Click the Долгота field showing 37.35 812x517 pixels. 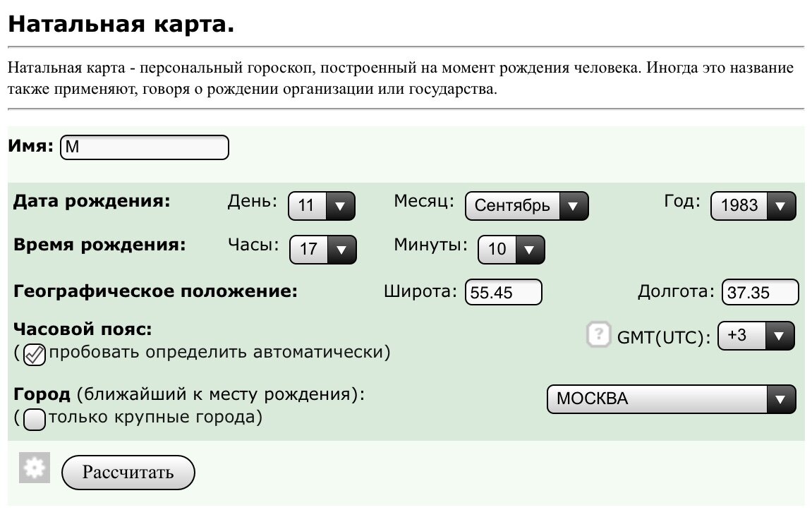pyautogui.click(x=761, y=291)
